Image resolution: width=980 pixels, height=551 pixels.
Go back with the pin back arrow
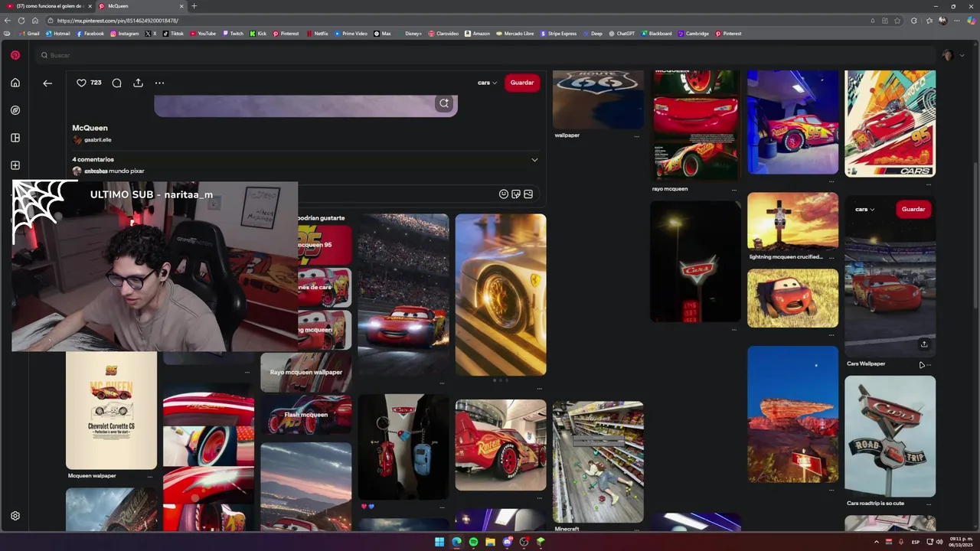pyautogui.click(x=47, y=83)
